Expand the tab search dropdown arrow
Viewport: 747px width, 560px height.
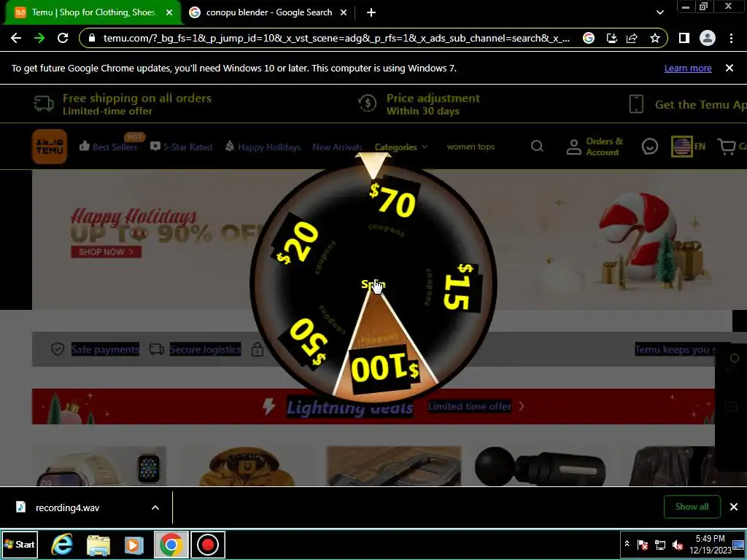click(659, 12)
